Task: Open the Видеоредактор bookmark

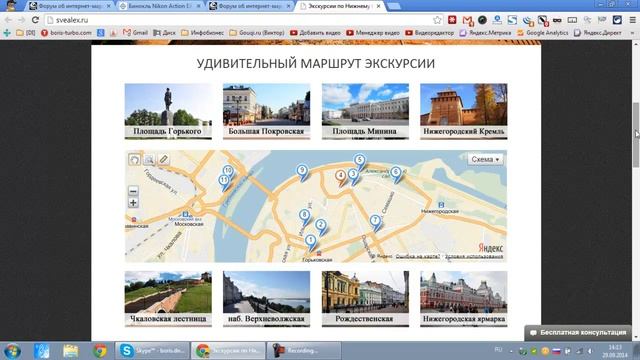Action: point(429,33)
